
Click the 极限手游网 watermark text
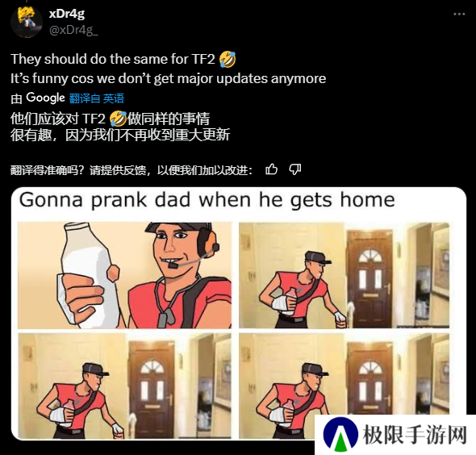[415, 435]
